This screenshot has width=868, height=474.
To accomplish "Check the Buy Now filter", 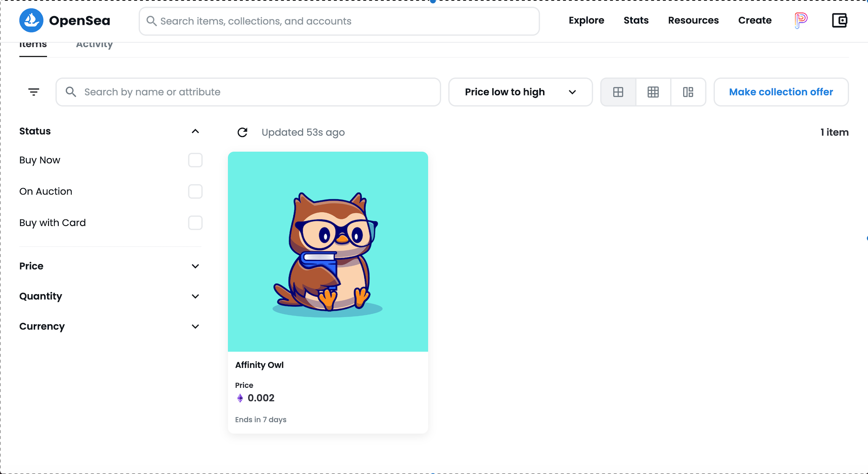I will [195, 160].
